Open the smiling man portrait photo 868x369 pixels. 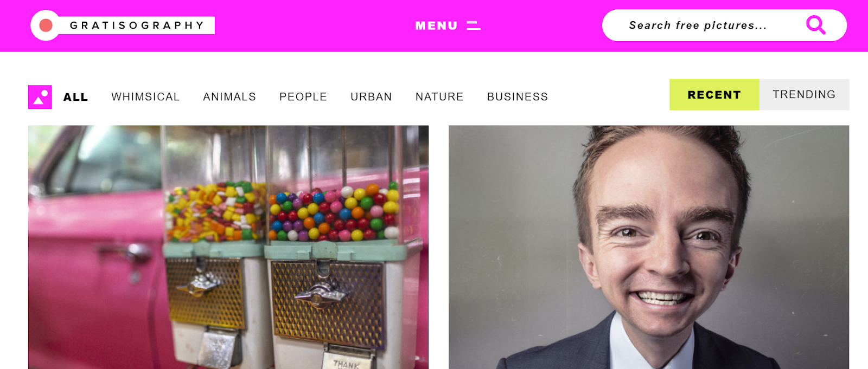(649, 247)
